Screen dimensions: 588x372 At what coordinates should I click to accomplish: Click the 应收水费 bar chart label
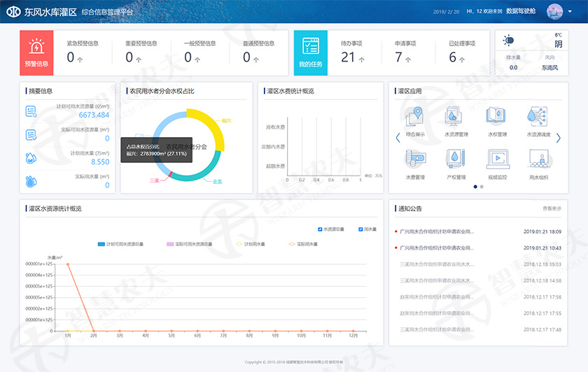276,127
